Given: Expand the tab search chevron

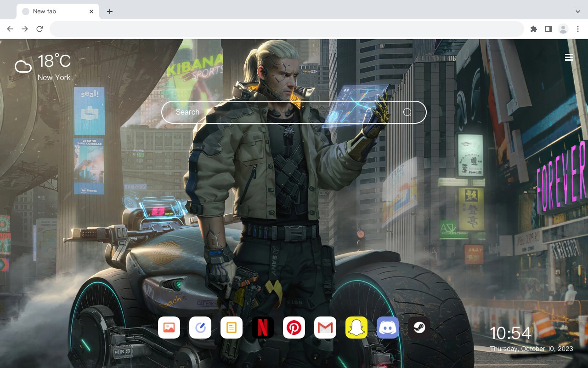Looking at the screenshot, I should [x=578, y=11].
